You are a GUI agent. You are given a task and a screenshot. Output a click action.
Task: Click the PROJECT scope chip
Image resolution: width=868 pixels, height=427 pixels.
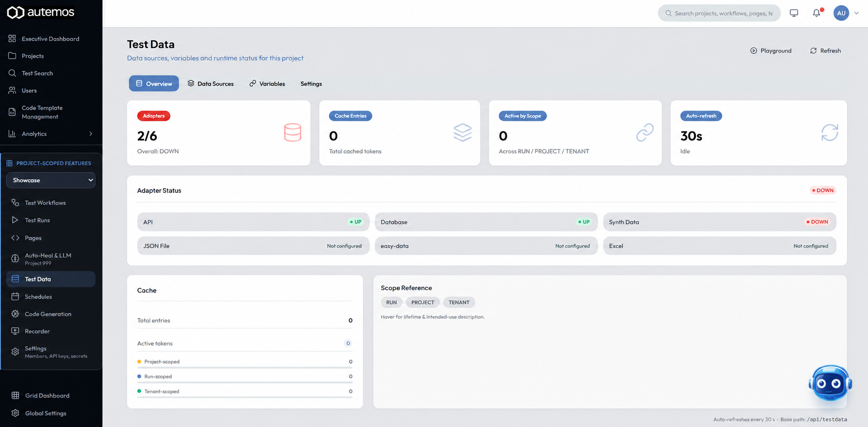(423, 302)
